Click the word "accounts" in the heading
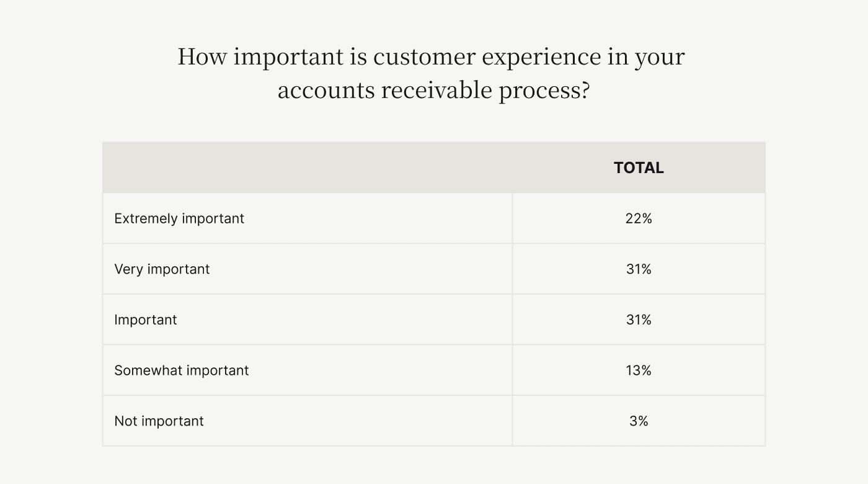 [325, 91]
